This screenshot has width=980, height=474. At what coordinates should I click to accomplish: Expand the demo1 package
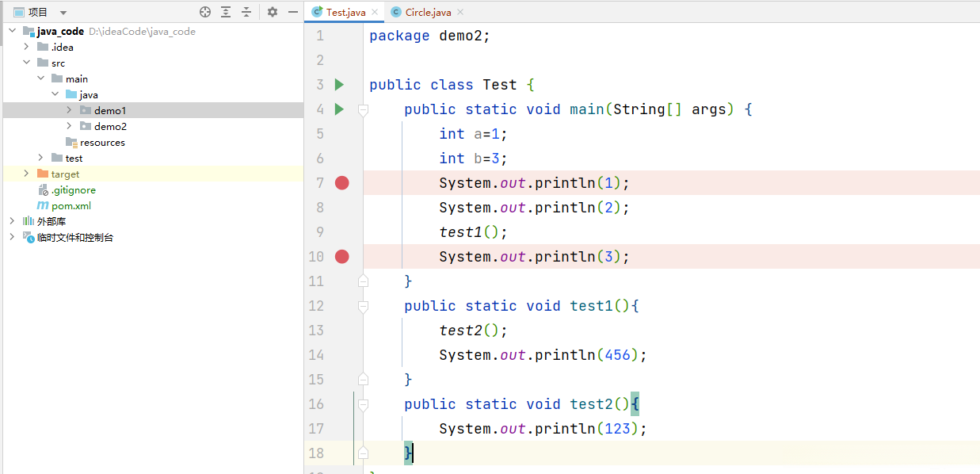point(69,110)
